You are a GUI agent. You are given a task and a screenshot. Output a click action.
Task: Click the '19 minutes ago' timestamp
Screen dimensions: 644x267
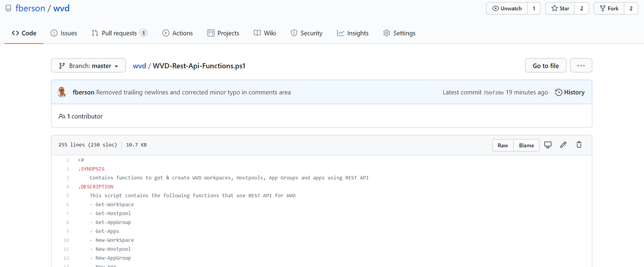tap(527, 92)
